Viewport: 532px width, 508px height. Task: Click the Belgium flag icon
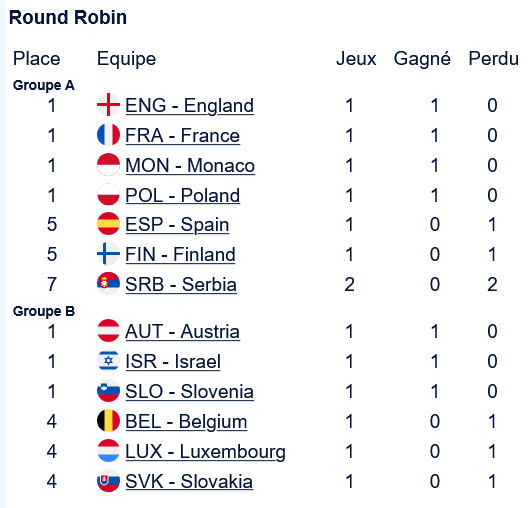[x=108, y=421]
